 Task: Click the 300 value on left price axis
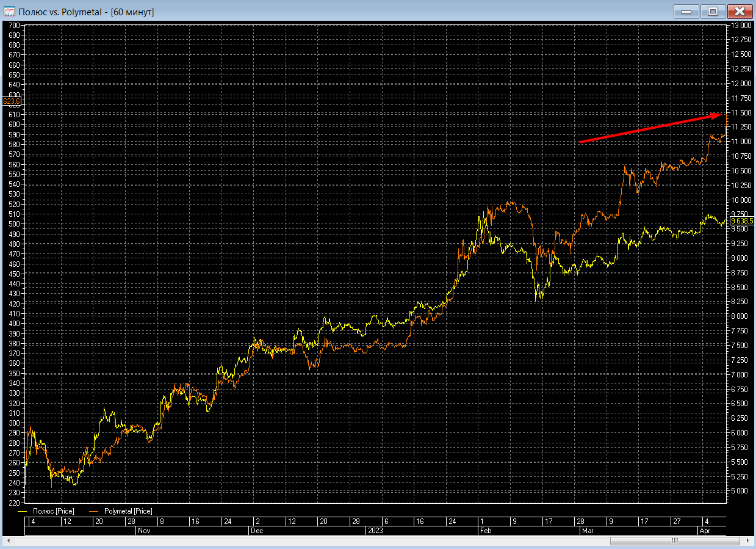point(14,423)
